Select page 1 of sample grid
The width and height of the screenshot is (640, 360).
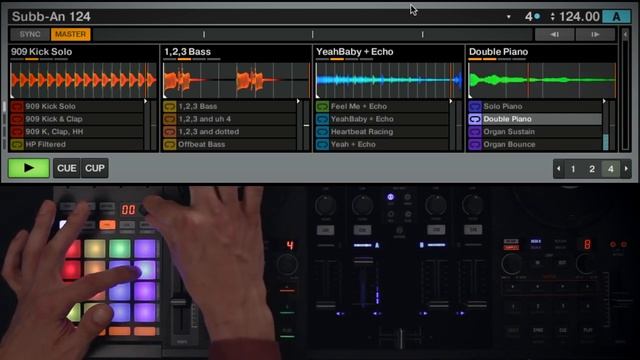(573, 169)
